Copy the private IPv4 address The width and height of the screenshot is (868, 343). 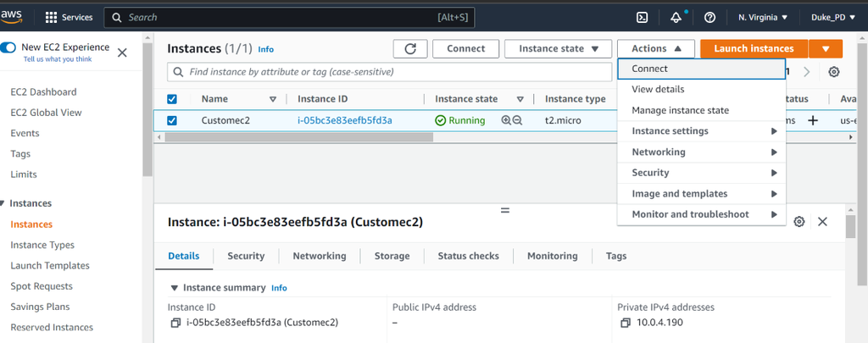pos(626,323)
